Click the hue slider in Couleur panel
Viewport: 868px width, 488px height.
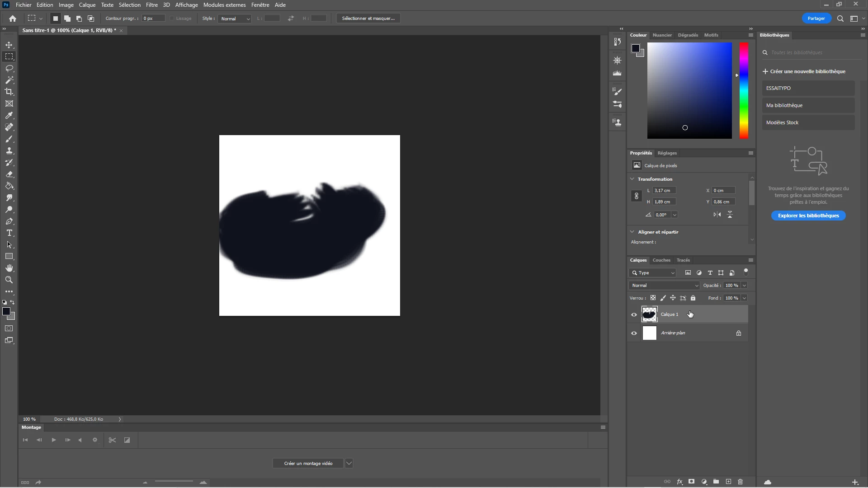pos(744,90)
